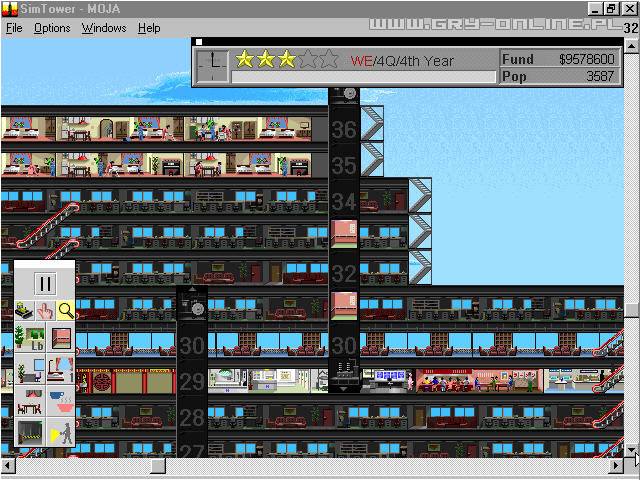Select the magnifying glass inspect tool
Viewport: 640px width, 480px height.
tap(65, 312)
